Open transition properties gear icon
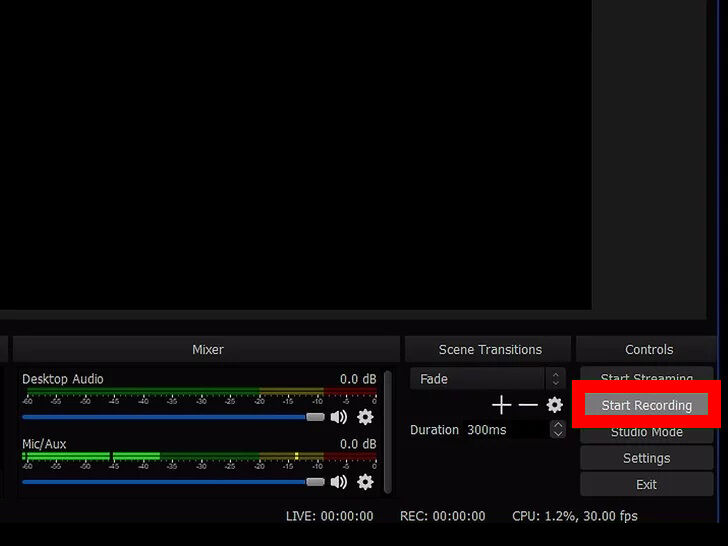The image size is (728, 546). pos(554,405)
